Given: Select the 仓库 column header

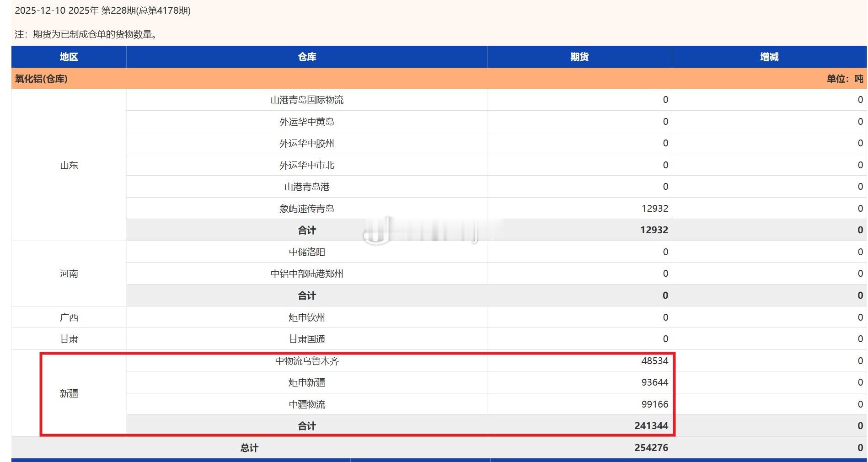Looking at the screenshot, I should tap(307, 57).
